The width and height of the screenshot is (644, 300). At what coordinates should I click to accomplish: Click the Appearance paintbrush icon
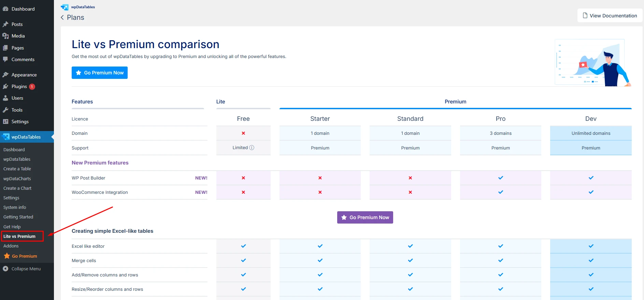tap(5, 75)
